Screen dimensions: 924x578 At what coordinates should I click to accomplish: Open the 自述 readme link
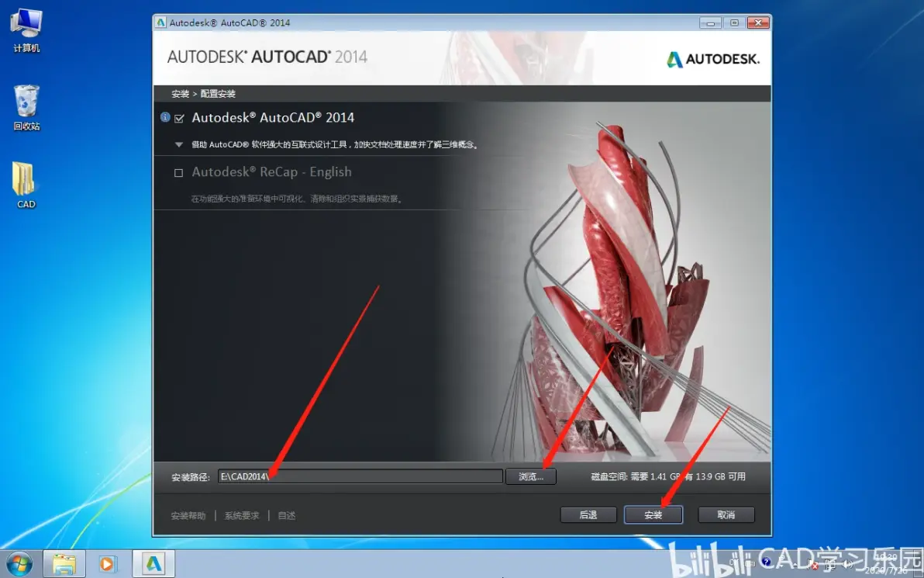point(286,515)
